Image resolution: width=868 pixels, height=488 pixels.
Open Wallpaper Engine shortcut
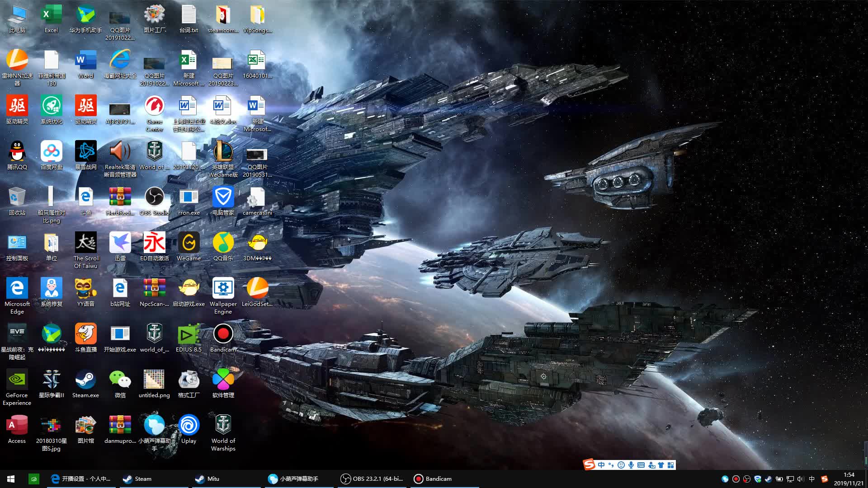coord(223,289)
